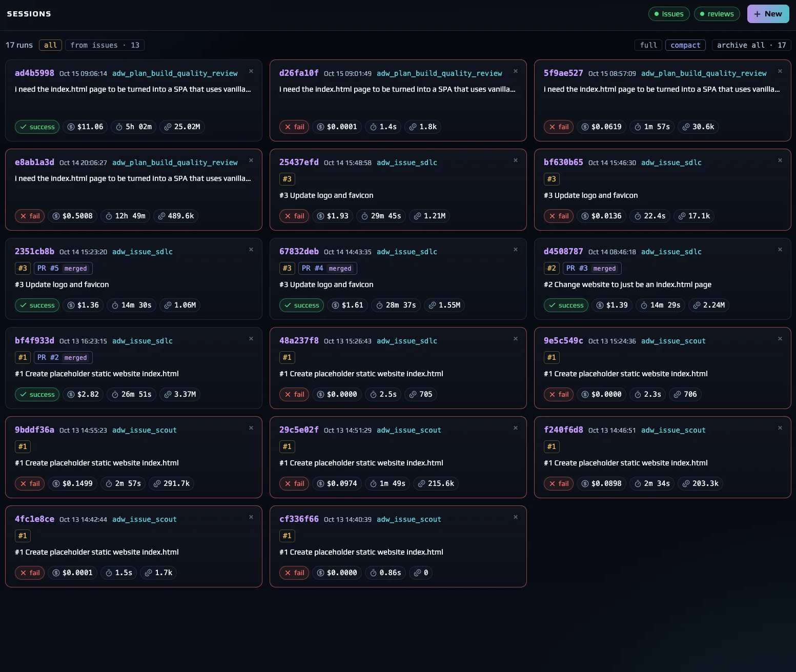This screenshot has width=796, height=672.
Task: Dismiss session 4fc1e8ce card
Action: pos(251,517)
